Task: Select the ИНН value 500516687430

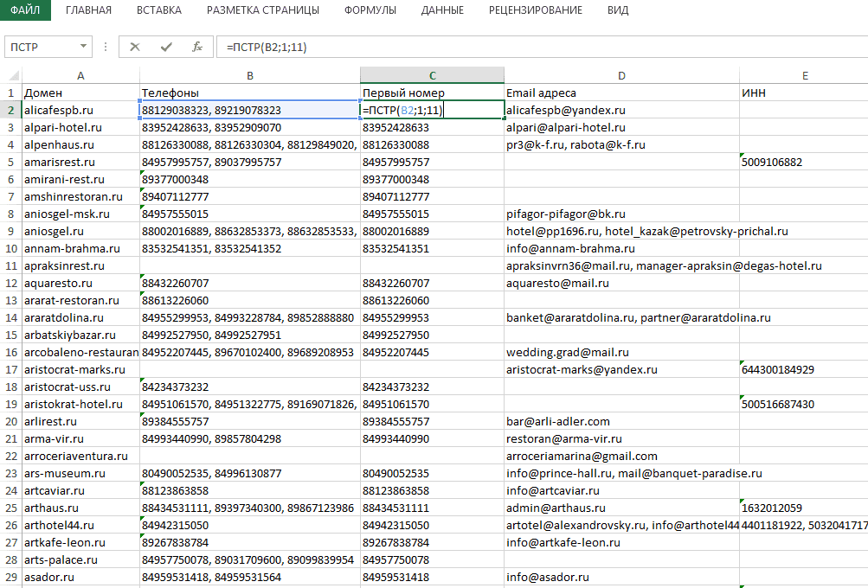Action: click(x=804, y=404)
